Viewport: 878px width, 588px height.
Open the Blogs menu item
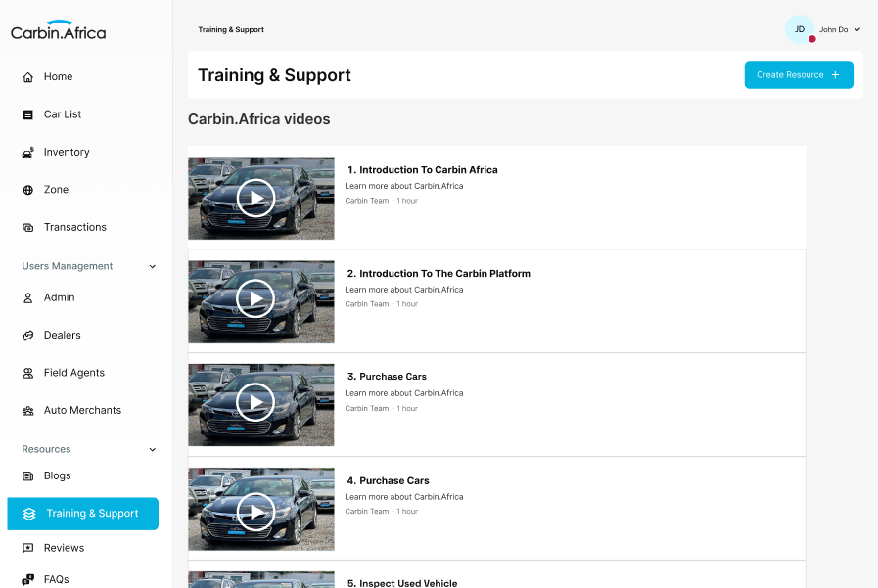coord(57,475)
